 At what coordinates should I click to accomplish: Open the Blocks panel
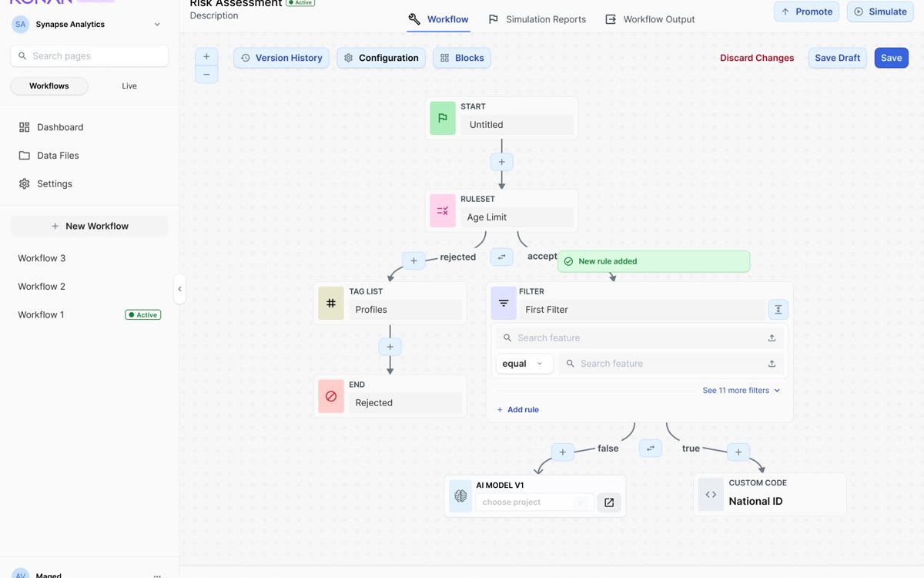point(462,58)
